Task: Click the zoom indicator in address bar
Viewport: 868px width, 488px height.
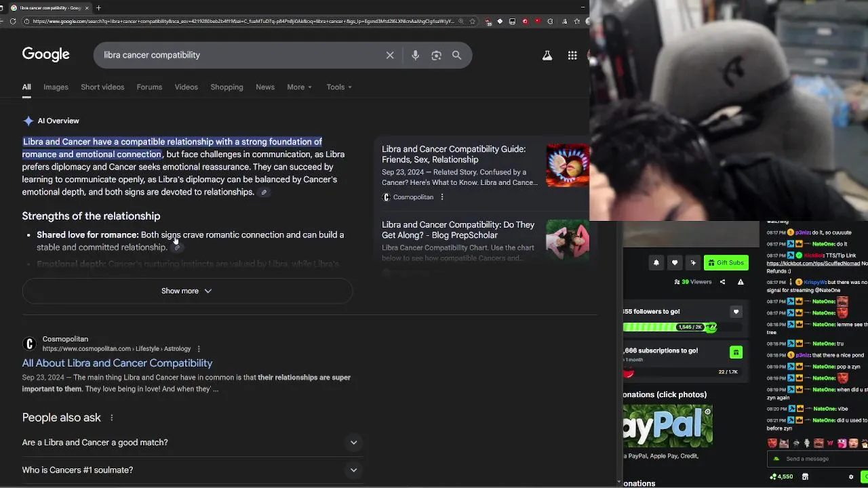Action: (461, 21)
